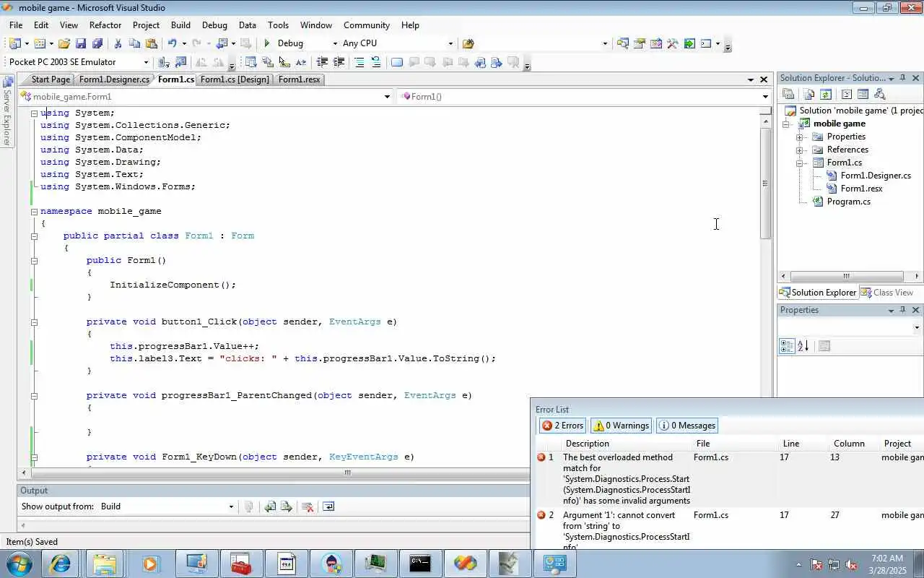Refresh the Solution Explorer view
924x578 pixels.
[x=826, y=94]
